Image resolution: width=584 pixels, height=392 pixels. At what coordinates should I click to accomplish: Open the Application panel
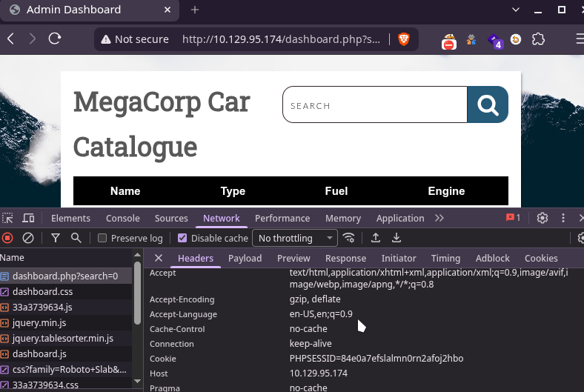tap(400, 218)
